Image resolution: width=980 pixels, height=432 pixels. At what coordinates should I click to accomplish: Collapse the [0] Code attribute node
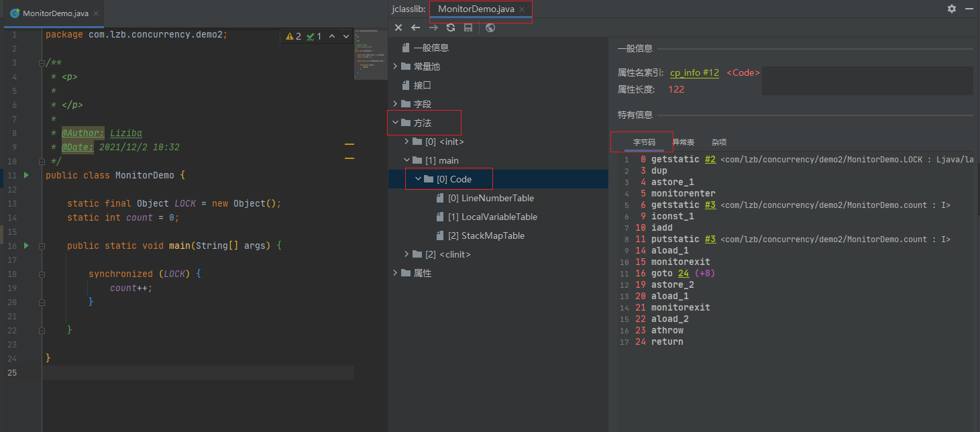point(419,179)
